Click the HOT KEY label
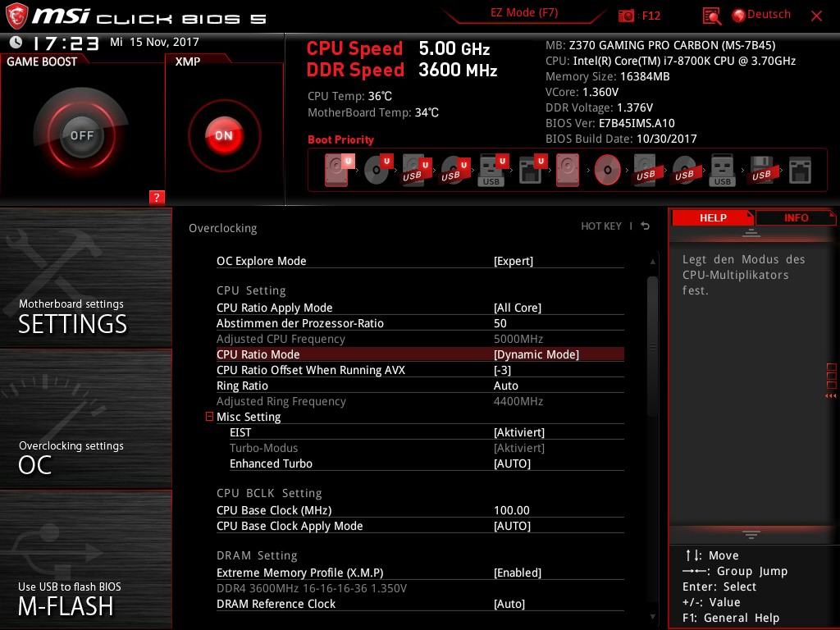Viewport: 840px width, 630px height. pyautogui.click(x=601, y=226)
